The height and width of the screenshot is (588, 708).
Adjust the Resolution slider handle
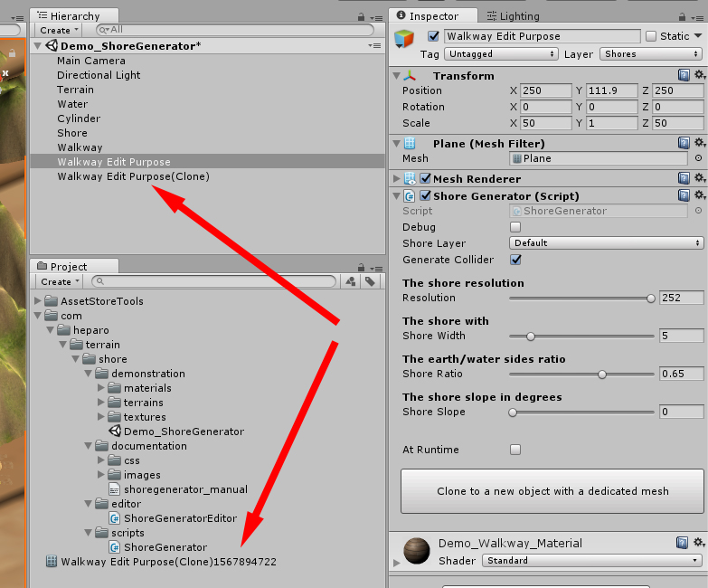pyautogui.click(x=651, y=299)
